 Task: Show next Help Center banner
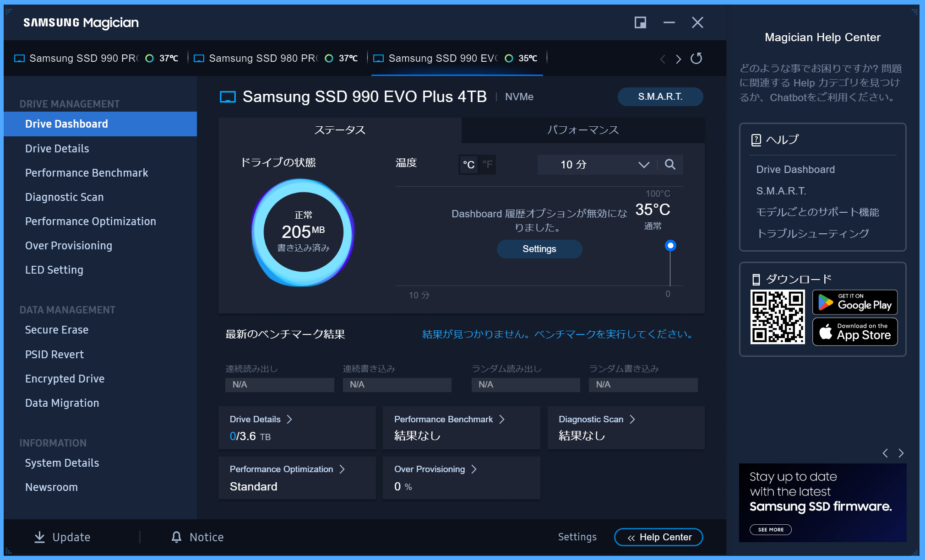[x=901, y=453]
